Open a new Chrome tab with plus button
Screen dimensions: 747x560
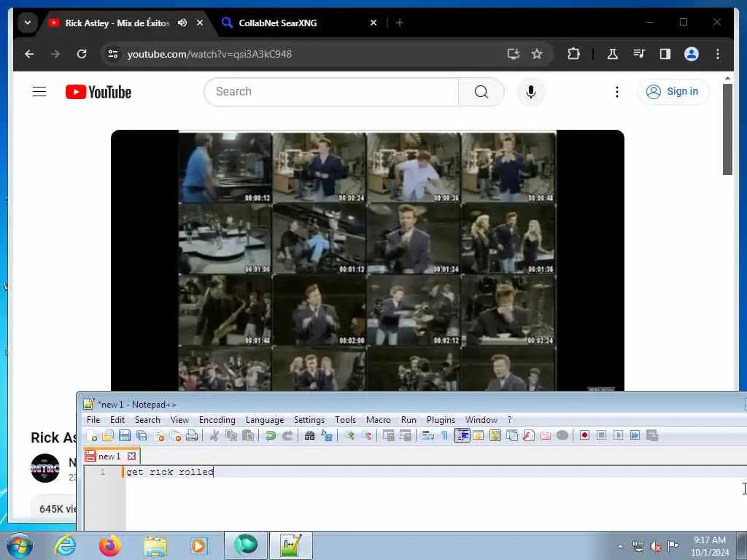tap(400, 23)
